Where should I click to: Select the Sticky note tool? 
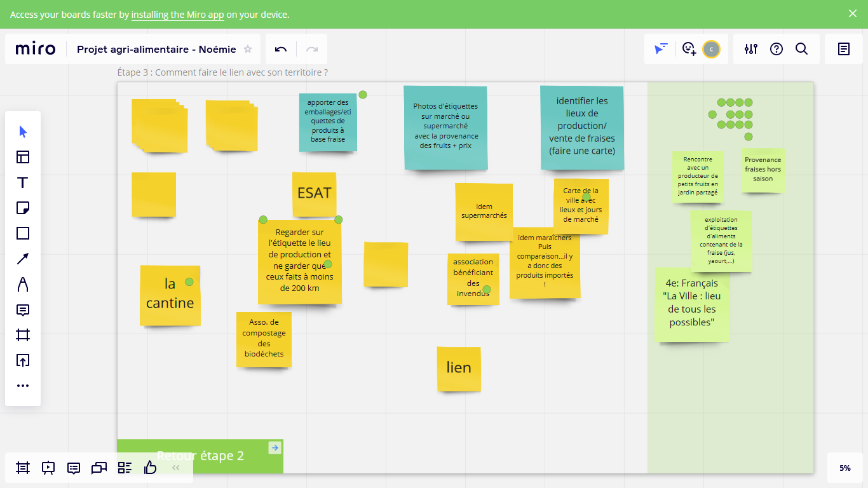tap(23, 208)
